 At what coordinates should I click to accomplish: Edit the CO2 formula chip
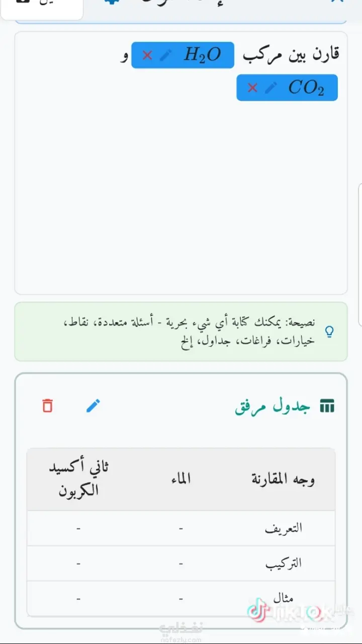pos(270,88)
